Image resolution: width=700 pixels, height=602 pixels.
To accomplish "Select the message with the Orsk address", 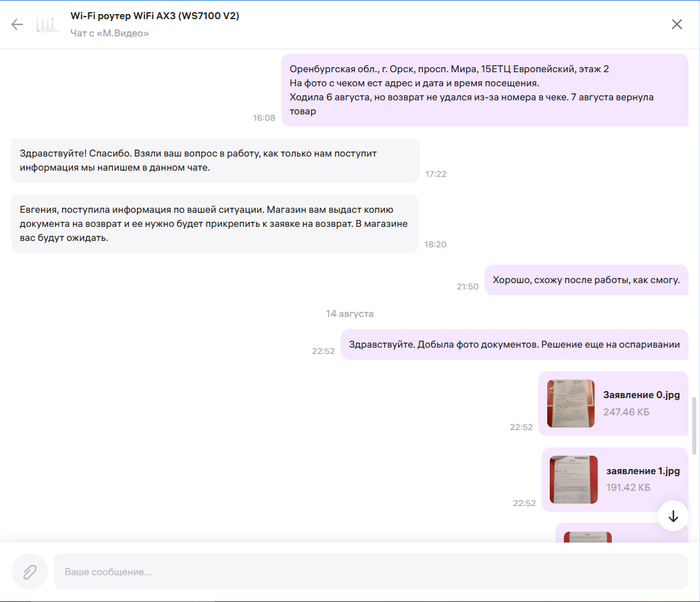I will pyautogui.click(x=484, y=90).
